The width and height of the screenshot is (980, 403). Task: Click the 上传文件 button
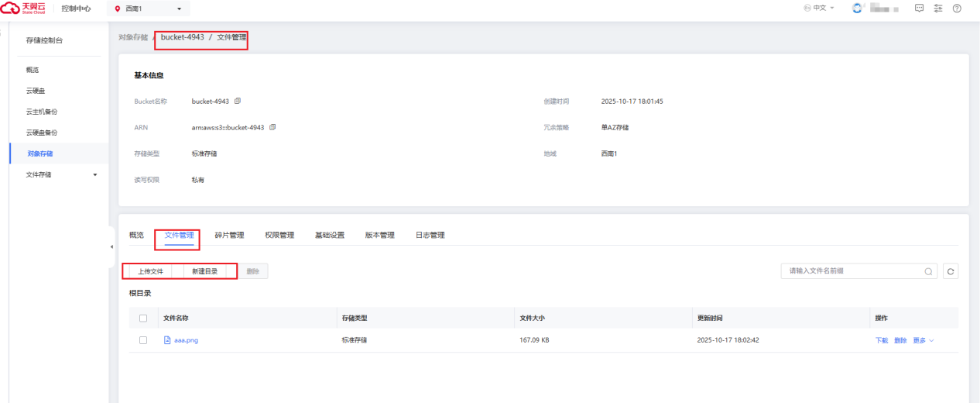(150, 271)
